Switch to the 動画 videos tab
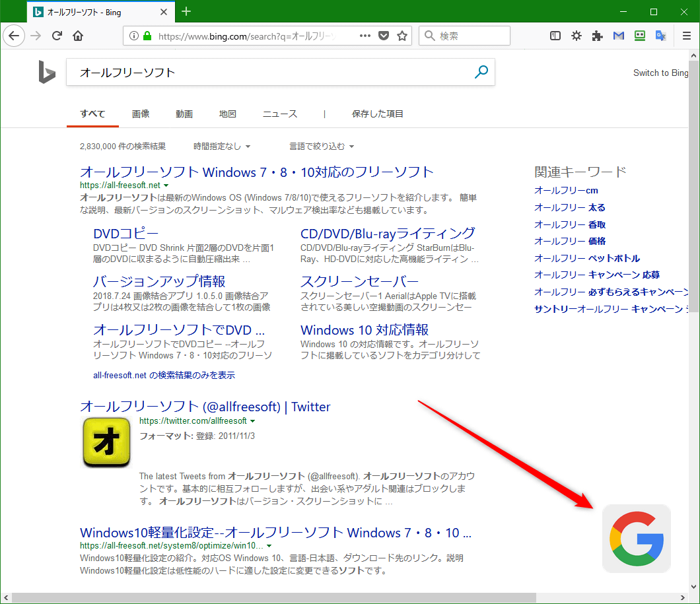This screenshot has height=604, width=700. 184,114
